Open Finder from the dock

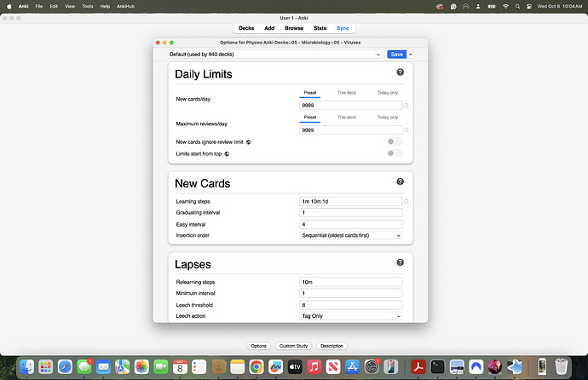pos(26,367)
